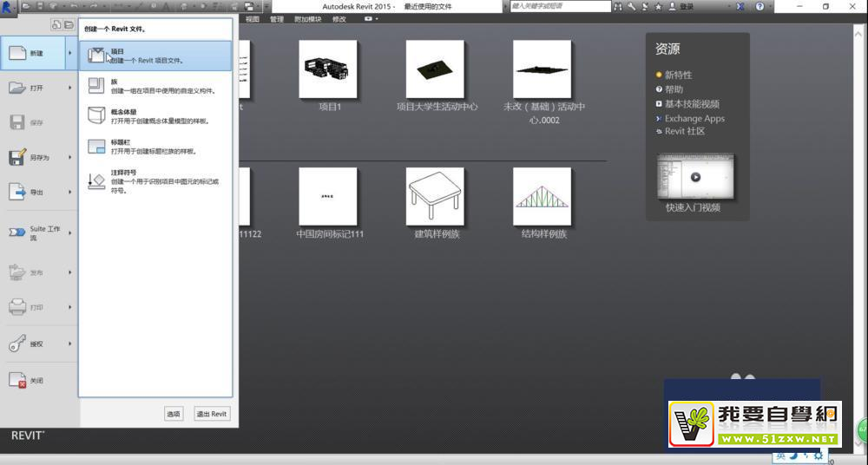Click the Revit application menu R button
This screenshot has width=868, height=465.
[7, 7]
